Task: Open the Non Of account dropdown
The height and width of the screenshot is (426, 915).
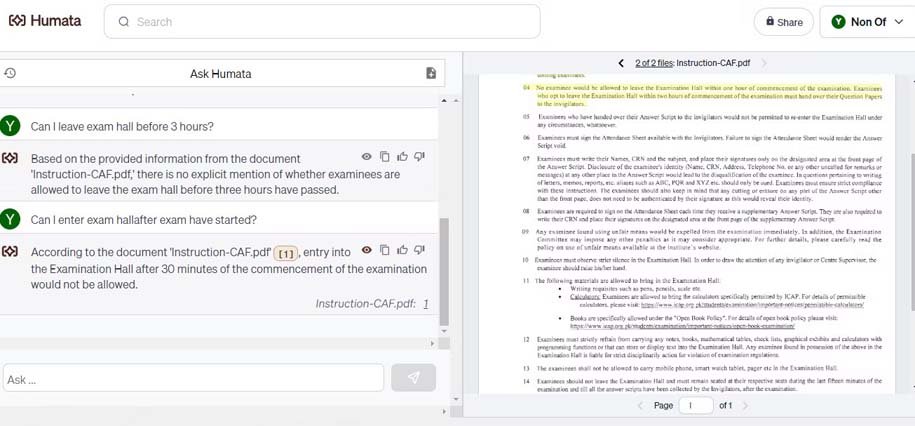Action: tap(868, 22)
